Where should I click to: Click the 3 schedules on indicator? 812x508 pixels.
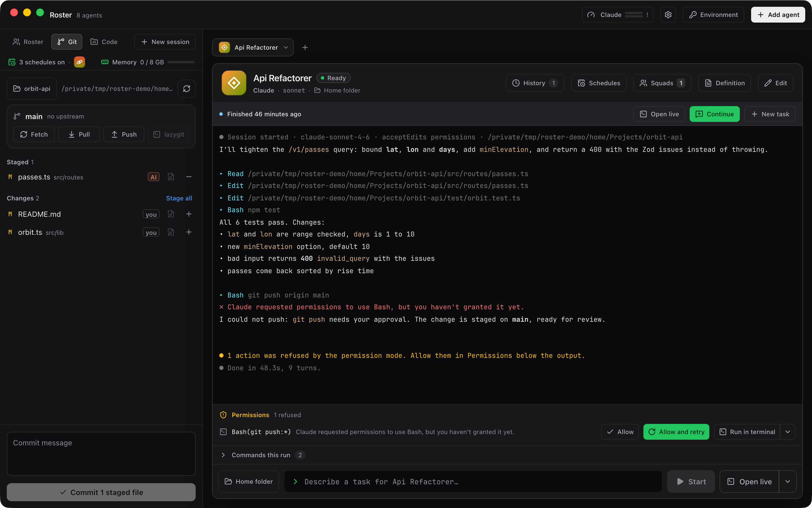(36, 62)
